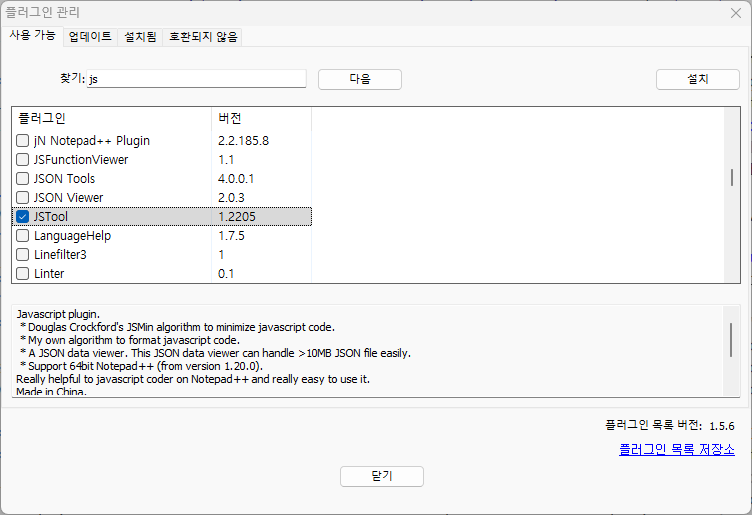Select the JSFunctionViewer row name

(81, 160)
